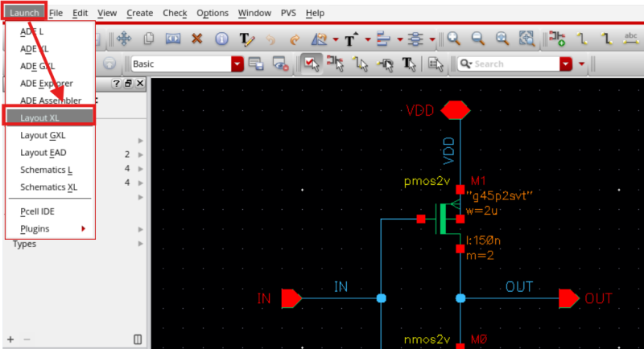Click the Rotate icon
644x349 pixels.
pyautogui.click(x=319, y=39)
